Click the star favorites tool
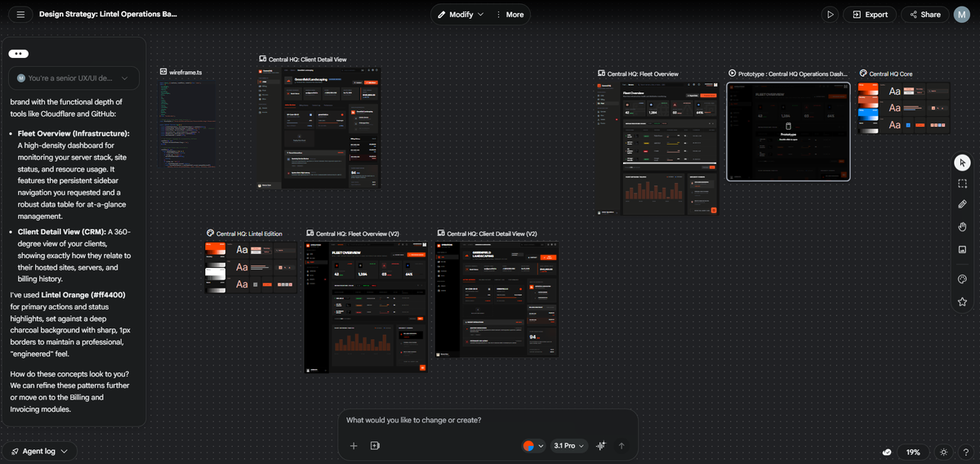 coord(962,301)
